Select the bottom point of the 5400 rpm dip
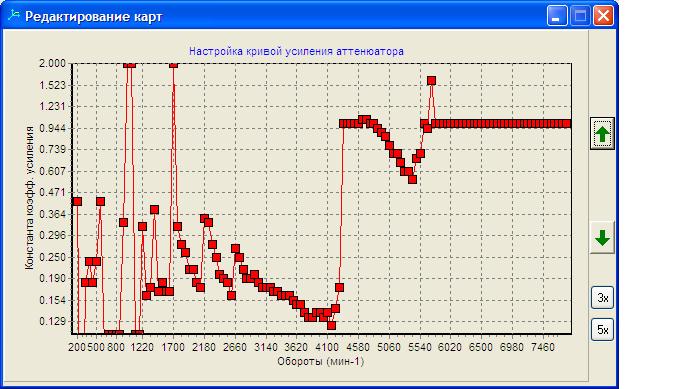This screenshot has width=683, height=389. (413, 179)
